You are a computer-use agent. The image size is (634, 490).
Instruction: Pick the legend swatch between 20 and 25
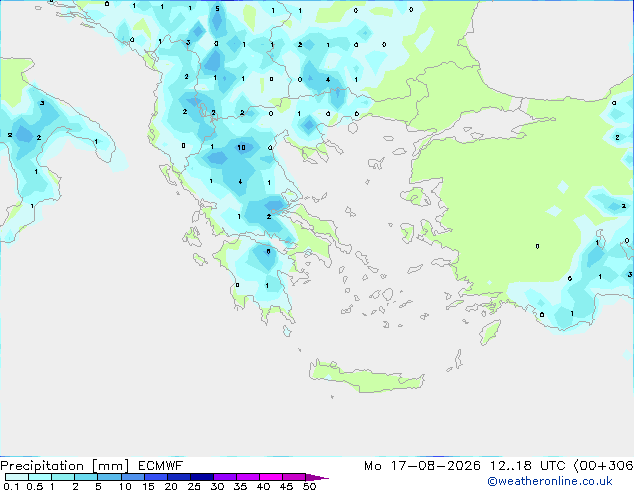click(179, 477)
